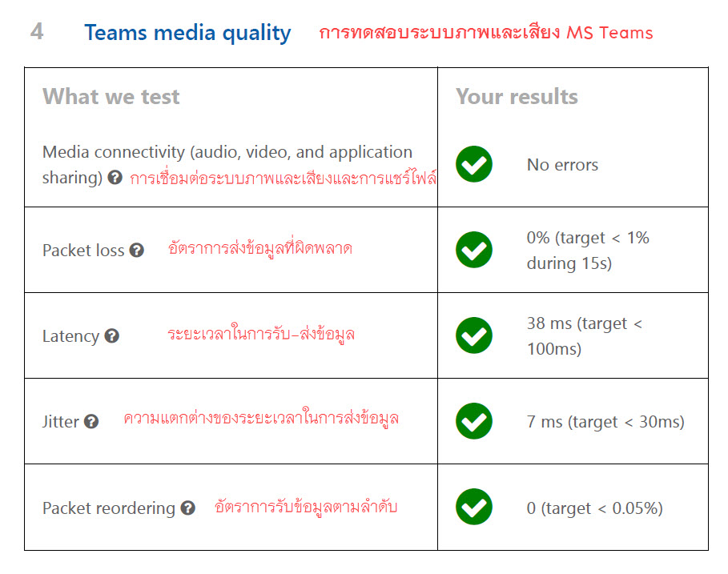Click green checkmark beside Jitter result
This screenshot has width=728, height=574.
click(x=474, y=421)
